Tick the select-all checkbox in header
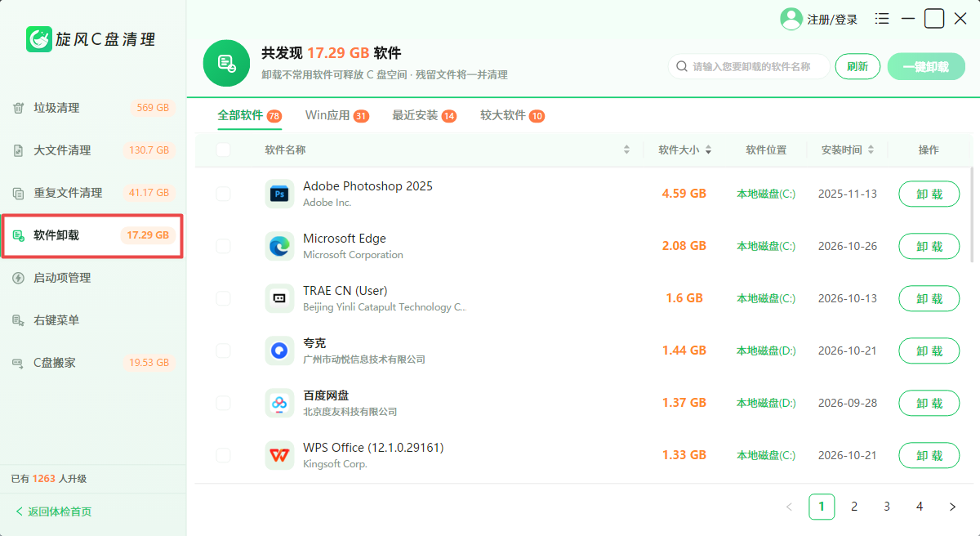 click(223, 150)
